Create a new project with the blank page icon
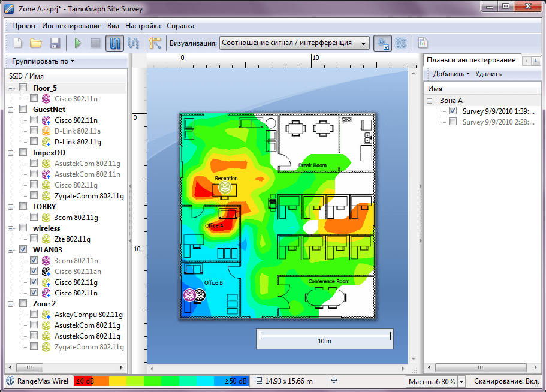This screenshot has height=392, width=546. click(x=17, y=43)
